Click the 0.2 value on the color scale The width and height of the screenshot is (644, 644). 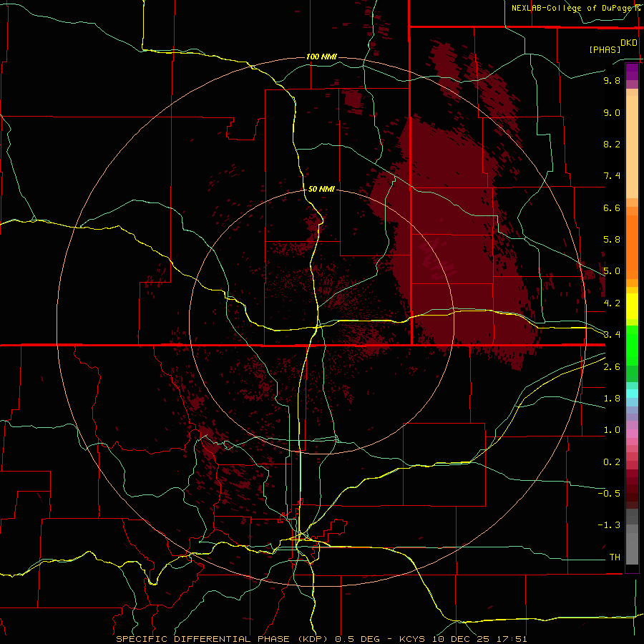tap(612, 462)
